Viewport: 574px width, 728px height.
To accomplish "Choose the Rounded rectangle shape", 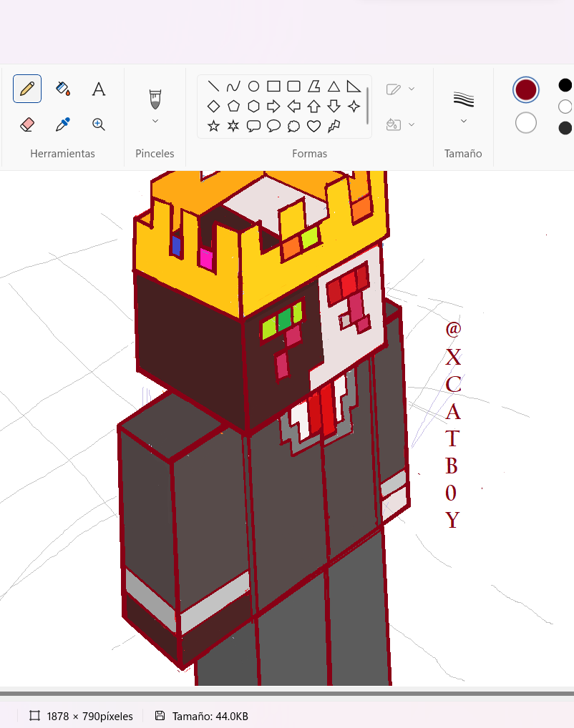I will 293,87.
